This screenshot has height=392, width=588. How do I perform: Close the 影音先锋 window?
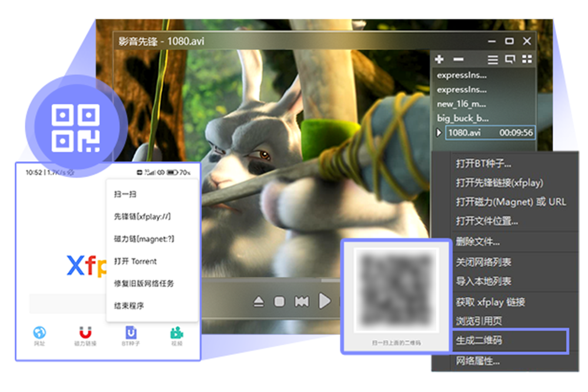tap(527, 41)
